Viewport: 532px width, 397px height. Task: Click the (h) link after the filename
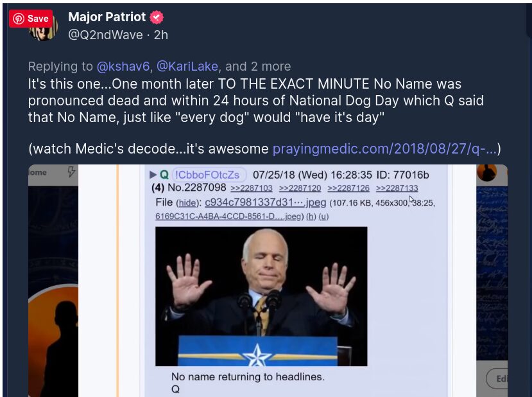click(311, 216)
